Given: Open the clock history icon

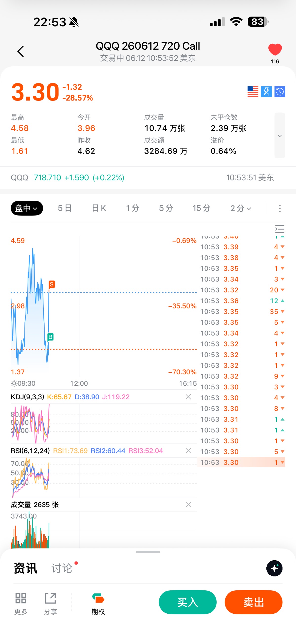Looking at the screenshot, I should pyautogui.click(x=280, y=92).
